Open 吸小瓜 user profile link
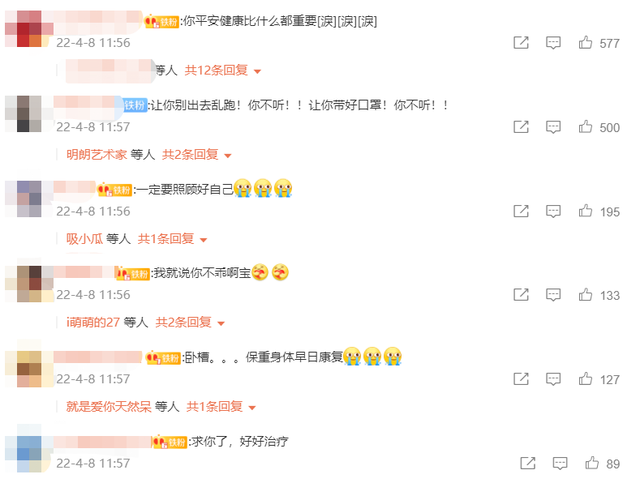This screenshot has height=483, width=640. [x=84, y=239]
